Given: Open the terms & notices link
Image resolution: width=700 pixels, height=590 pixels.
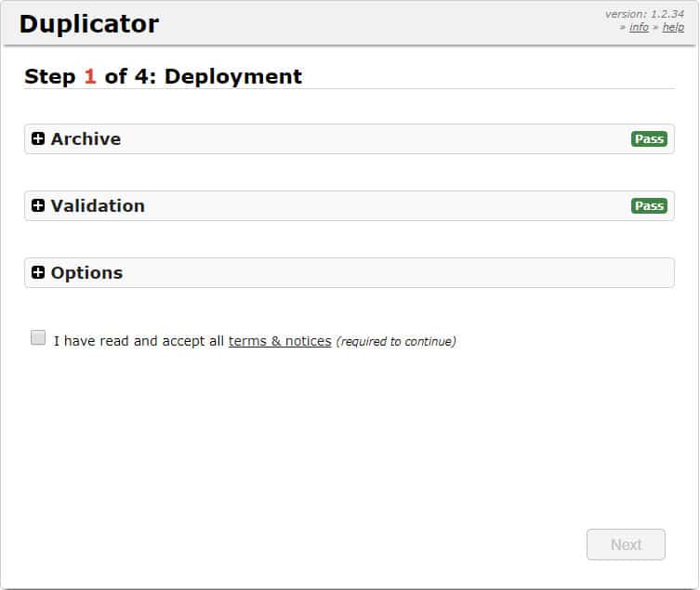Looking at the screenshot, I should coord(280,341).
